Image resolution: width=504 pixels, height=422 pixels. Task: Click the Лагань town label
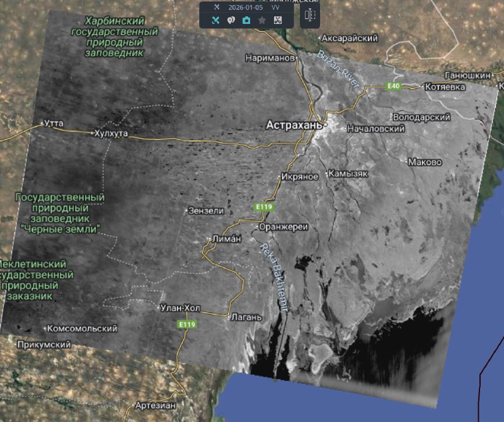pos(246,317)
